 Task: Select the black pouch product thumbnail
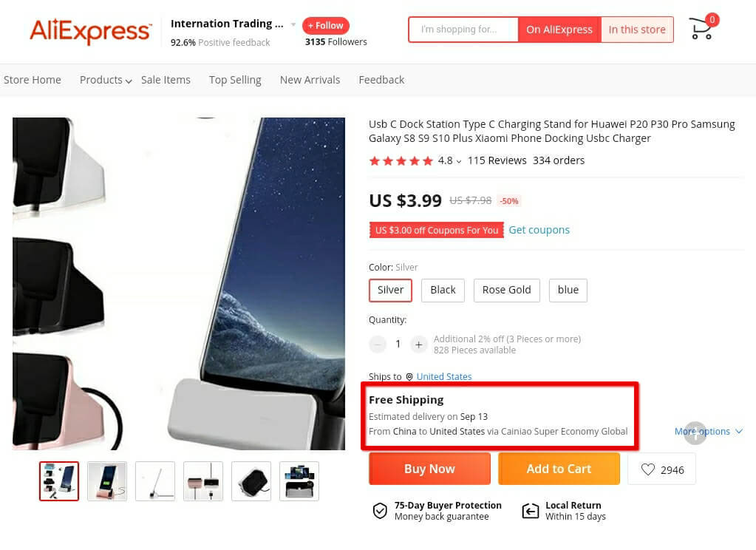pyautogui.click(x=251, y=481)
